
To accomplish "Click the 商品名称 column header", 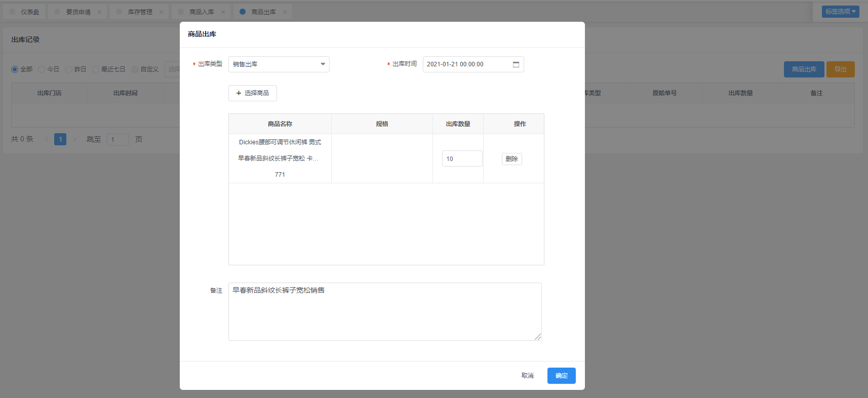I will 280,124.
